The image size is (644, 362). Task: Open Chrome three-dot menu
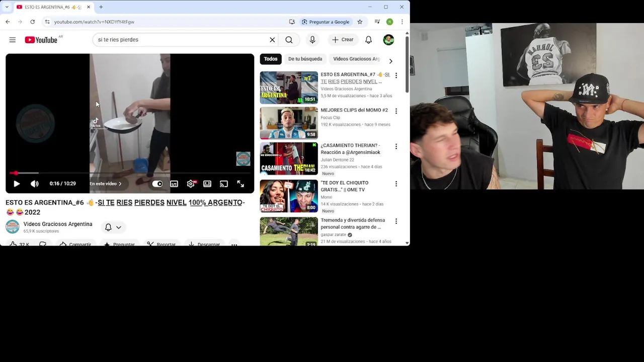pyautogui.click(x=402, y=22)
